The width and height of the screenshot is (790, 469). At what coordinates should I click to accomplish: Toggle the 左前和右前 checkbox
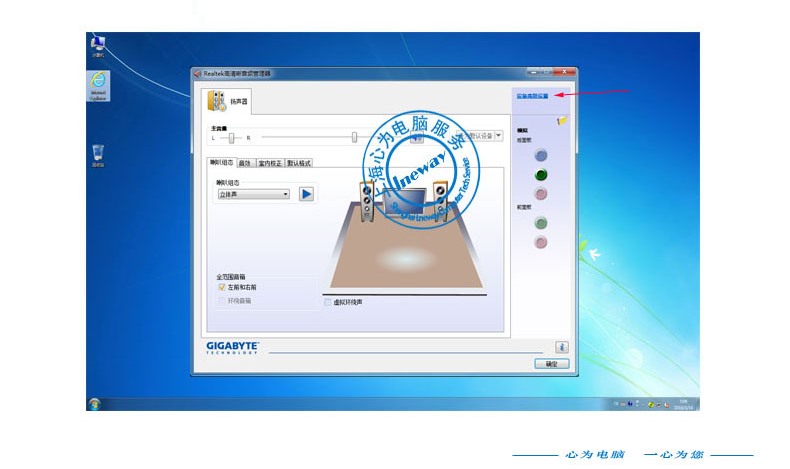coord(221,287)
